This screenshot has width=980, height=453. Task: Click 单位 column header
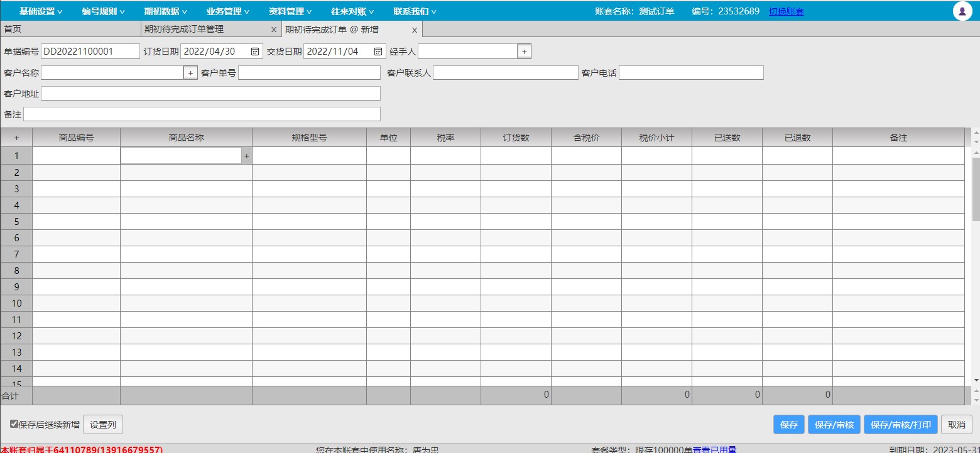[388, 138]
